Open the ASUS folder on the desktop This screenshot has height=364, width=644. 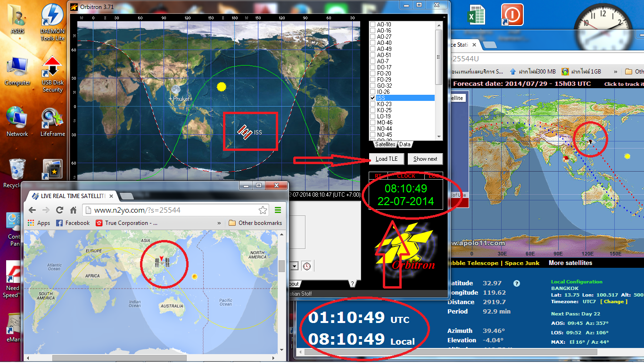point(17,20)
